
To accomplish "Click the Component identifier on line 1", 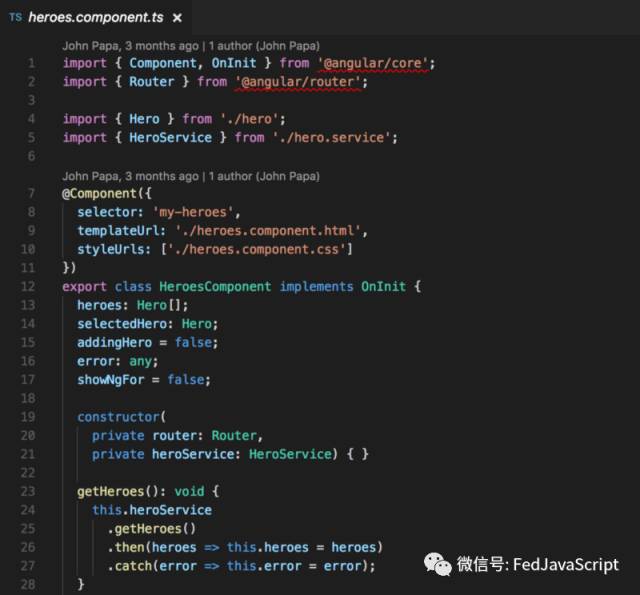I will (163, 63).
